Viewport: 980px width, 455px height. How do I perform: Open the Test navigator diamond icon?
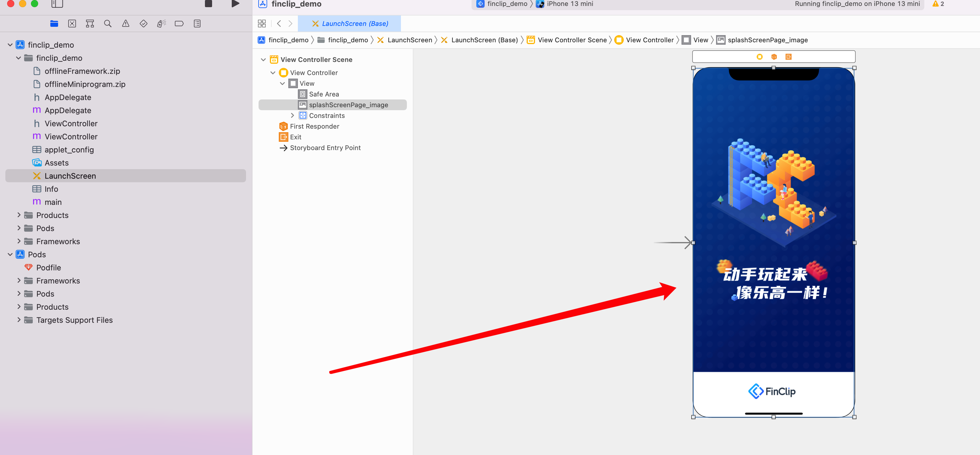143,24
